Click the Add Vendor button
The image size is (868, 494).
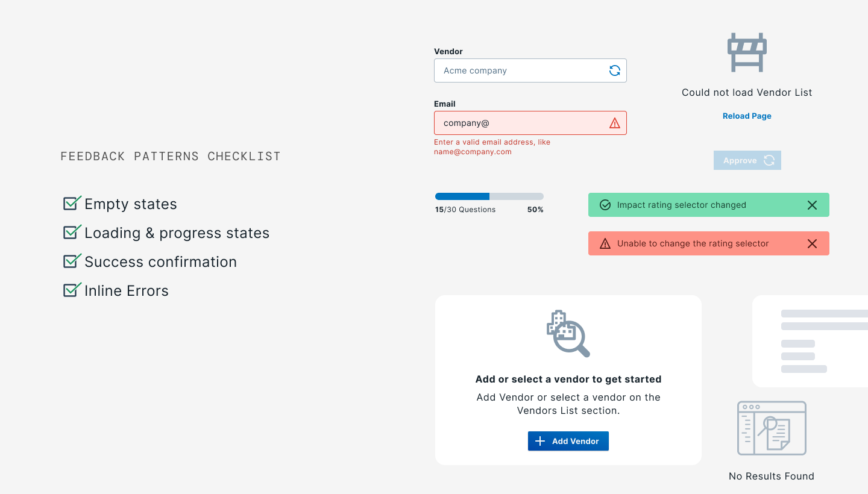point(568,441)
